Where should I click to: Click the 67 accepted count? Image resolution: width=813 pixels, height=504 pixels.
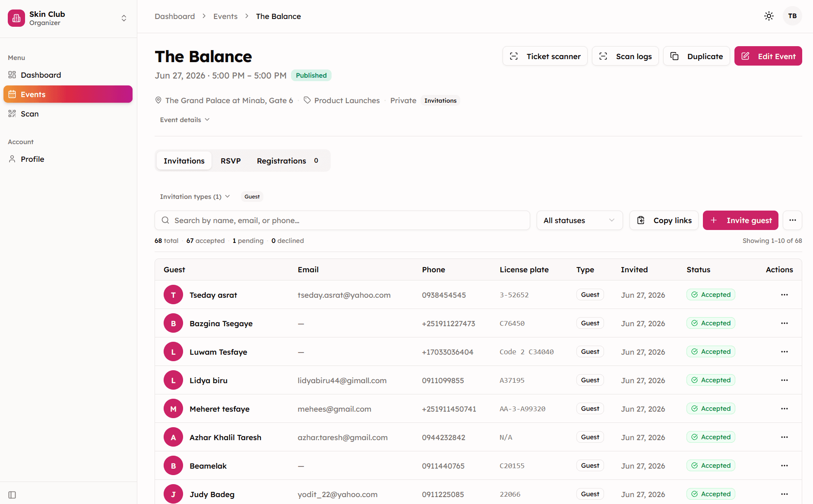point(206,241)
